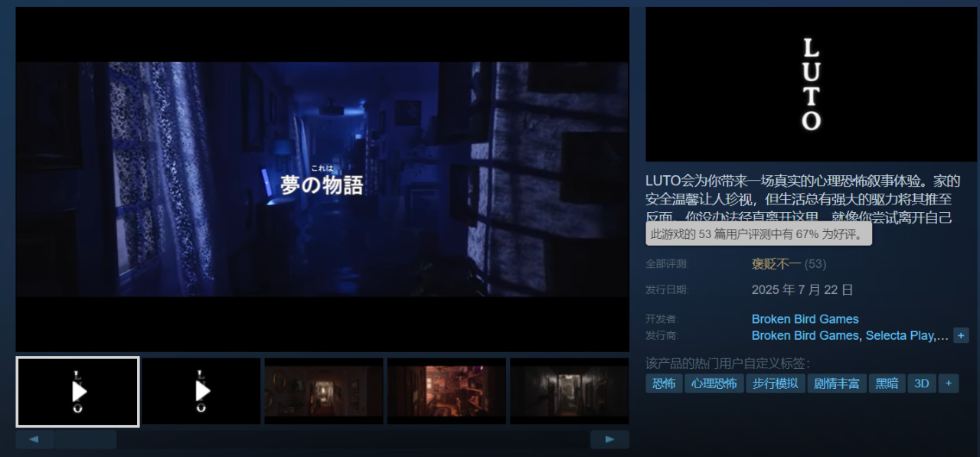Open the dark grey corridor screenshot thumbnail
Image resolution: width=980 pixels, height=457 pixels.
pos(569,391)
